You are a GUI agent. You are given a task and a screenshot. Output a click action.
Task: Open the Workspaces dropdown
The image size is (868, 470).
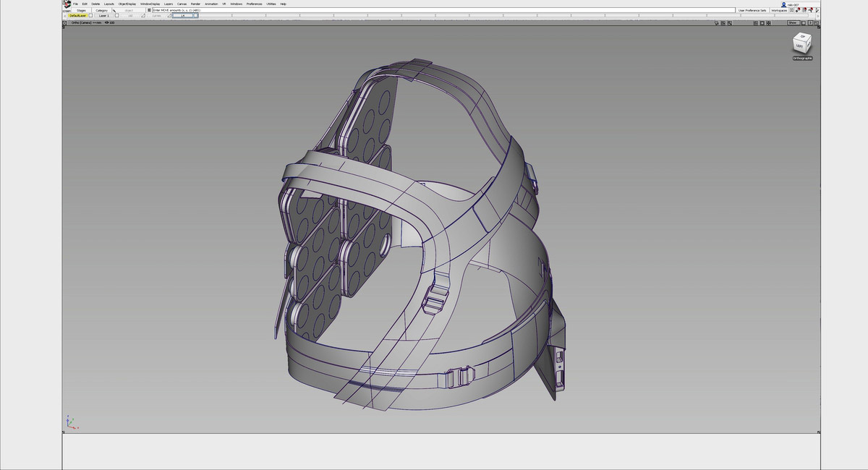point(779,10)
